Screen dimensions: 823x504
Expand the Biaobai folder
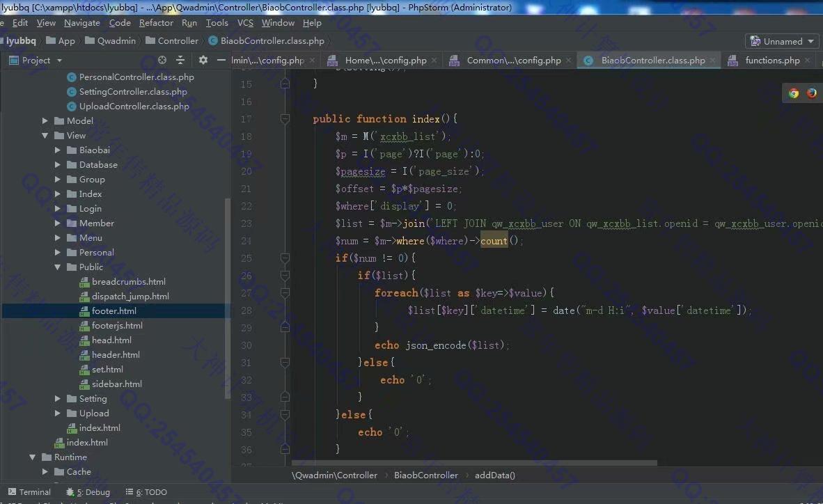(58, 150)
